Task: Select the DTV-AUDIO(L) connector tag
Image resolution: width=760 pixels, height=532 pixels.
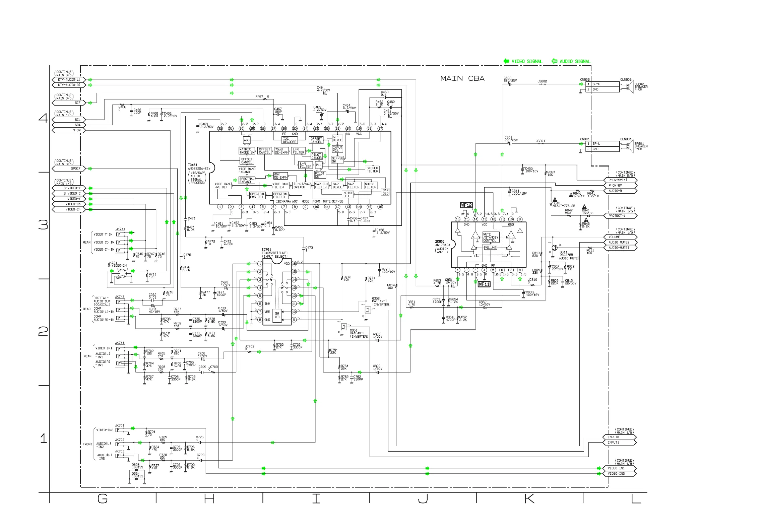Action: (x=69, y=80)
